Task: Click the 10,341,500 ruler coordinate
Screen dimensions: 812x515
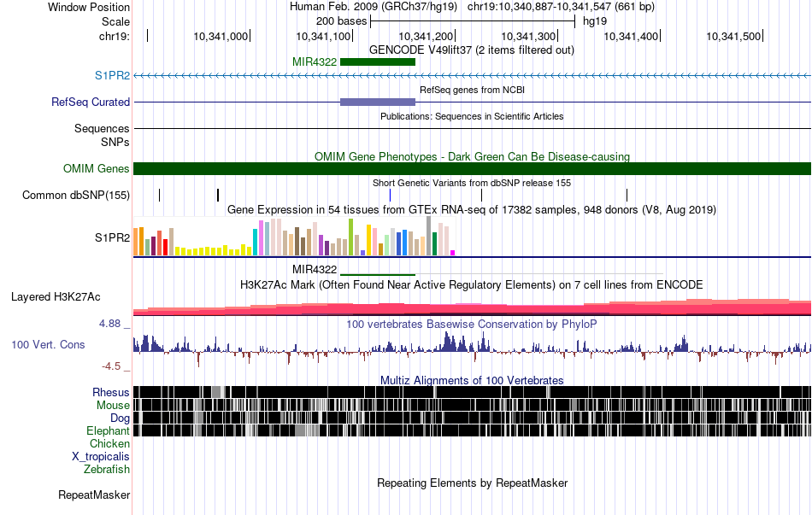Action: click(733, 36)
